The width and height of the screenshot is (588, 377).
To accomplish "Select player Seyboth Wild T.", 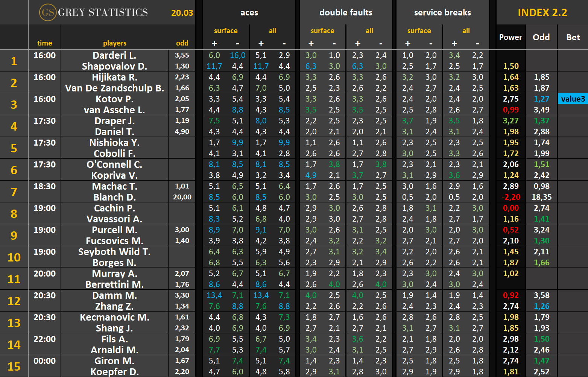I will click(x=114, y=252).
